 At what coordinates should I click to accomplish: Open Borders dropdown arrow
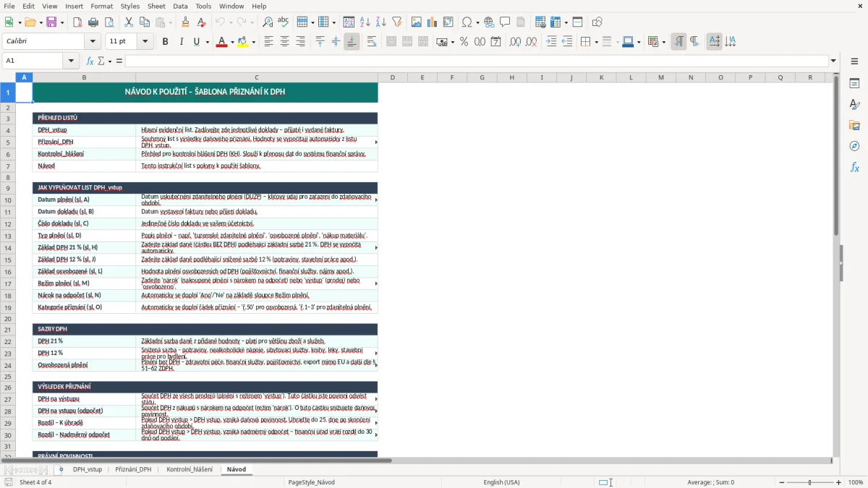(x=595, y=42)
